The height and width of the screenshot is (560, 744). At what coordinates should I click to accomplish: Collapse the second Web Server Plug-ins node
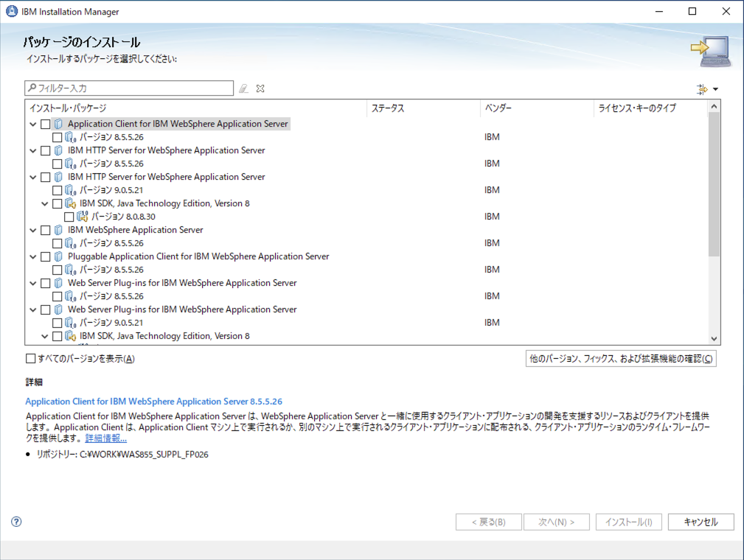coord(32,310)
